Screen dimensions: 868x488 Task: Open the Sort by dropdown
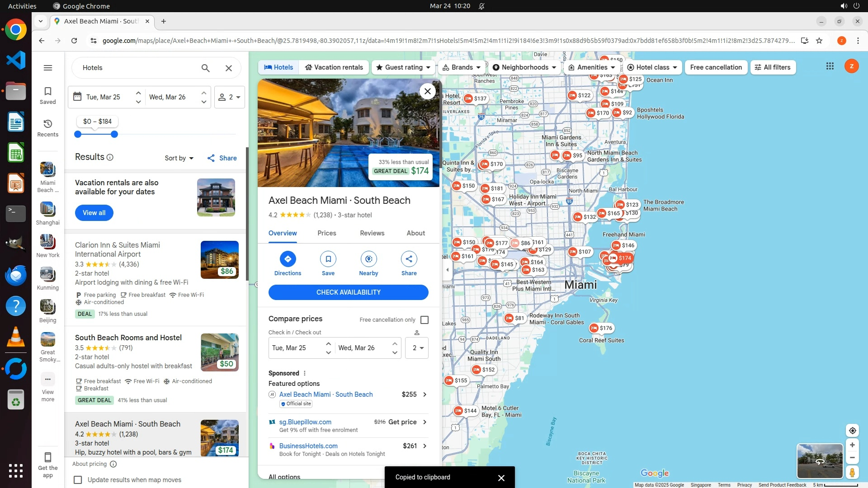[x=179, y=158]
